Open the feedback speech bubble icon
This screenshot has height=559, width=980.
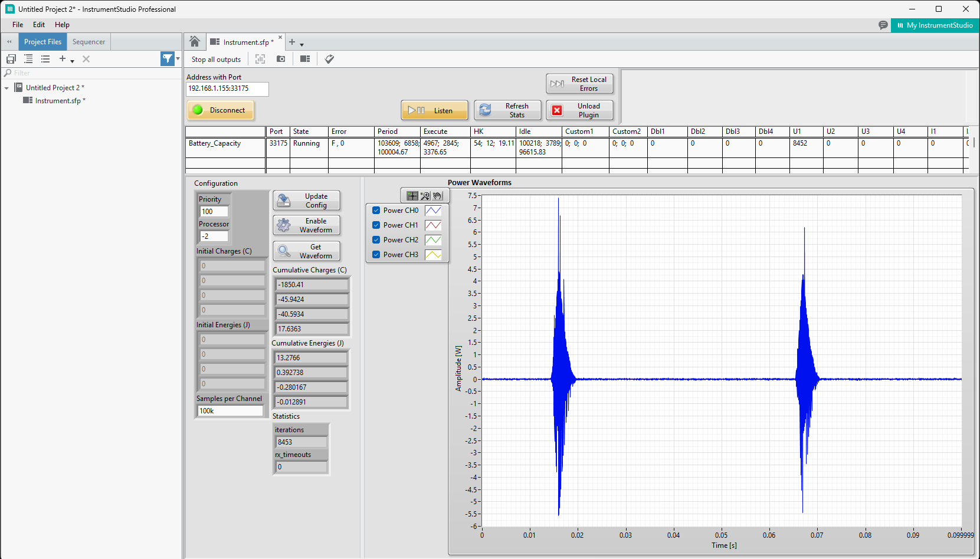coord(883,25)
